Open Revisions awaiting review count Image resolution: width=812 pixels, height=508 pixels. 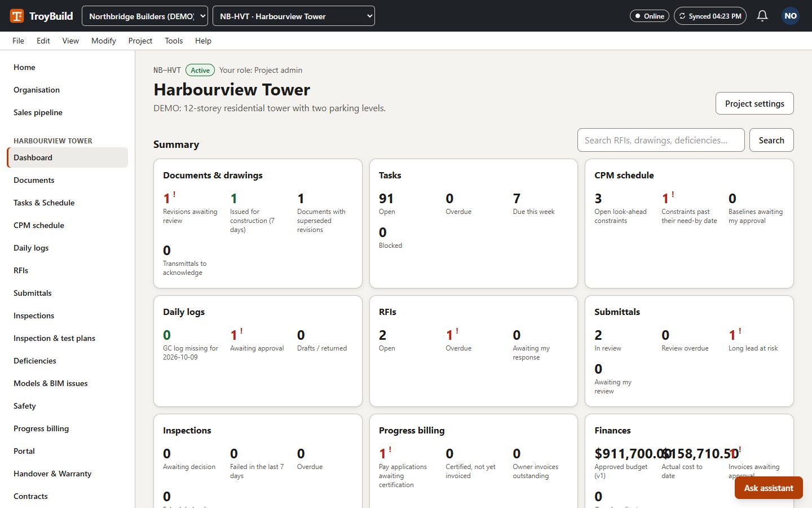coord(192,208)
